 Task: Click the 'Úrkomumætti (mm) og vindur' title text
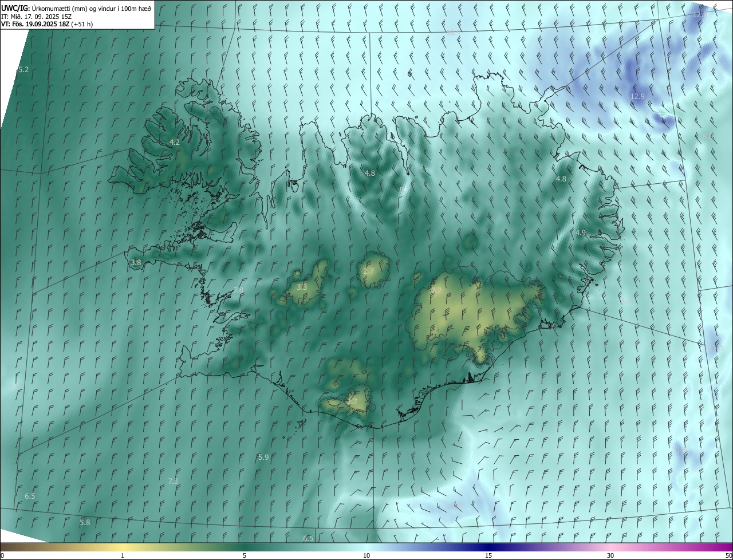pyautogui.click(x=75, y=8)
